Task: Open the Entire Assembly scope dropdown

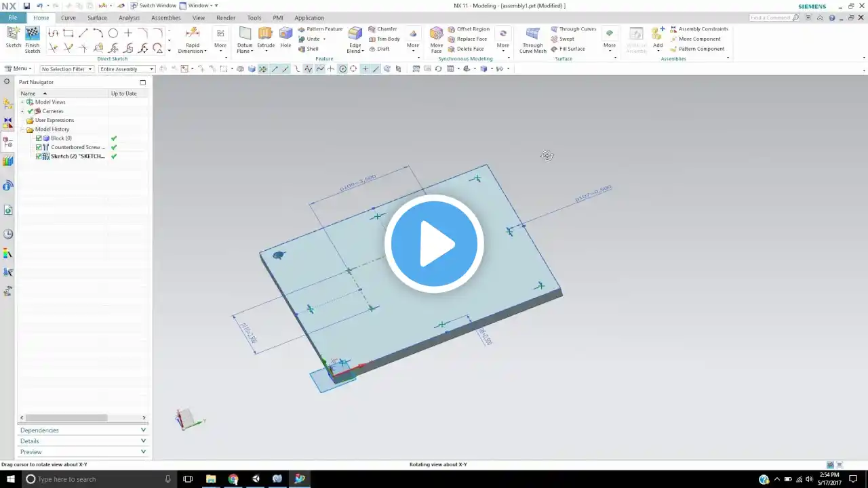Action: [127, 69]
